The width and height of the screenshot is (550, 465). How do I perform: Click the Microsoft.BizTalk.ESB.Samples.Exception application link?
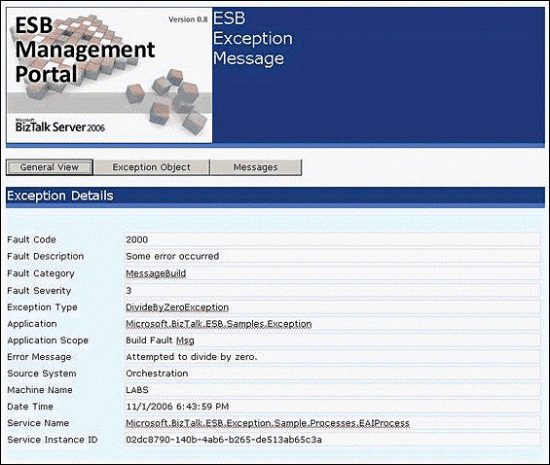tap(219, 324)
